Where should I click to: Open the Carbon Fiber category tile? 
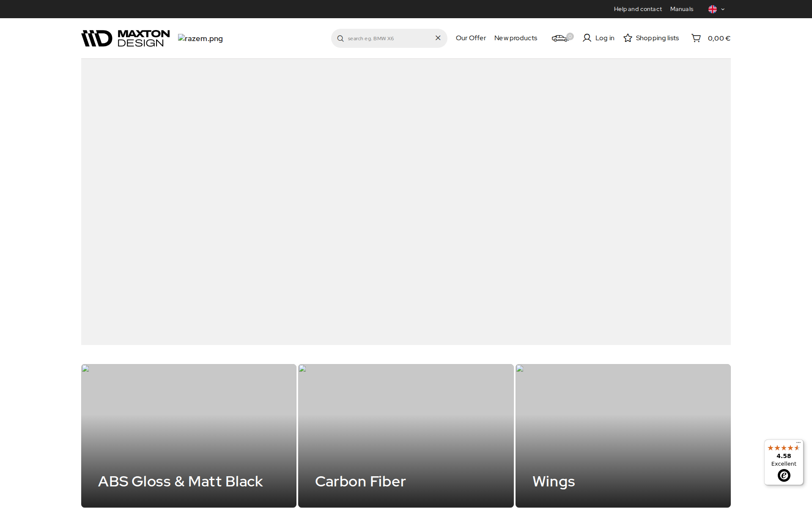406,436
